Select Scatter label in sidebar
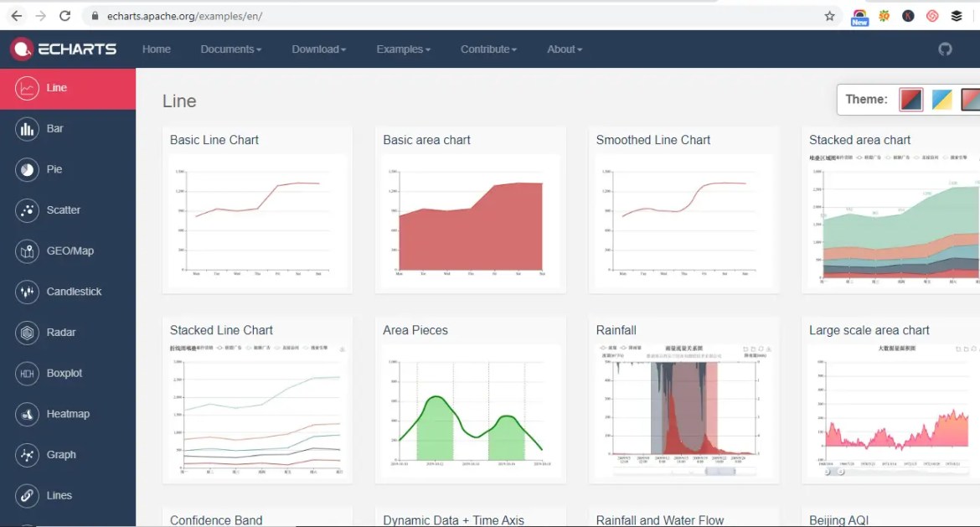This screenshot has width=980, height=527. coord(63,210)
